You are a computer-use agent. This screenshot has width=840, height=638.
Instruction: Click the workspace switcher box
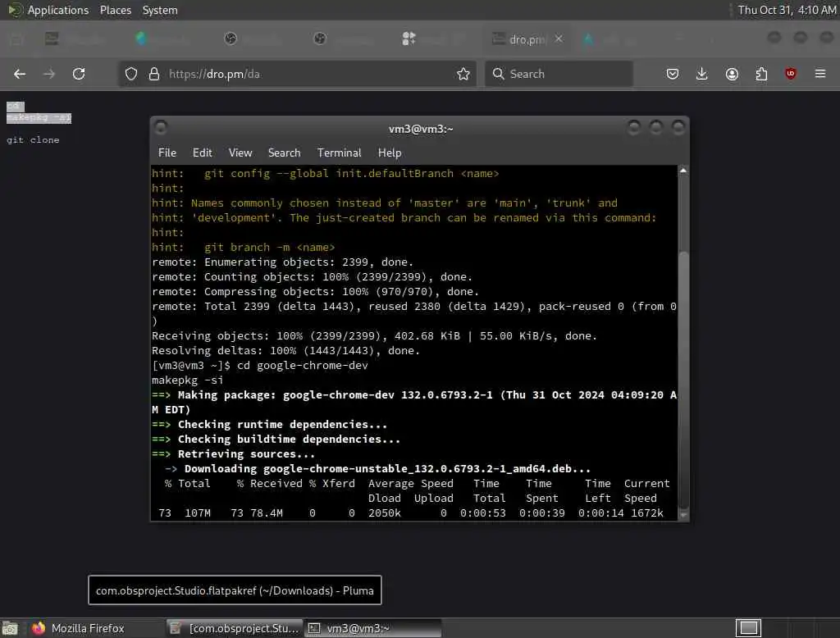748,628
